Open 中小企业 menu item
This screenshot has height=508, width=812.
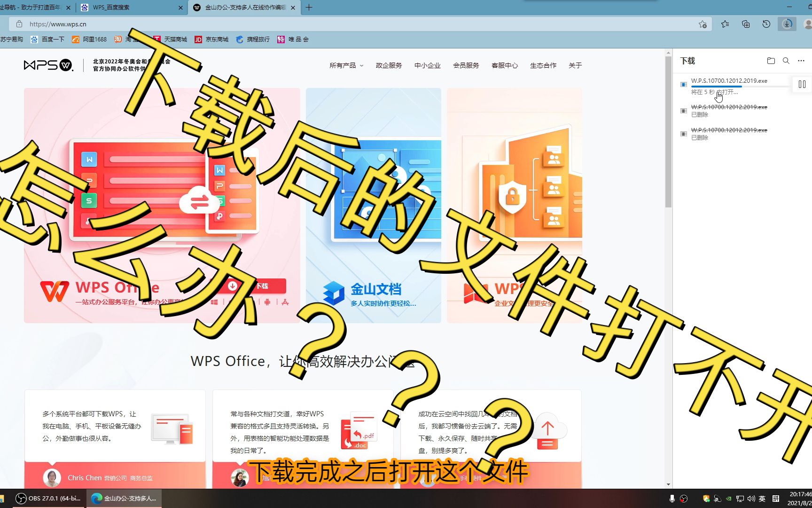coord(427,65)
